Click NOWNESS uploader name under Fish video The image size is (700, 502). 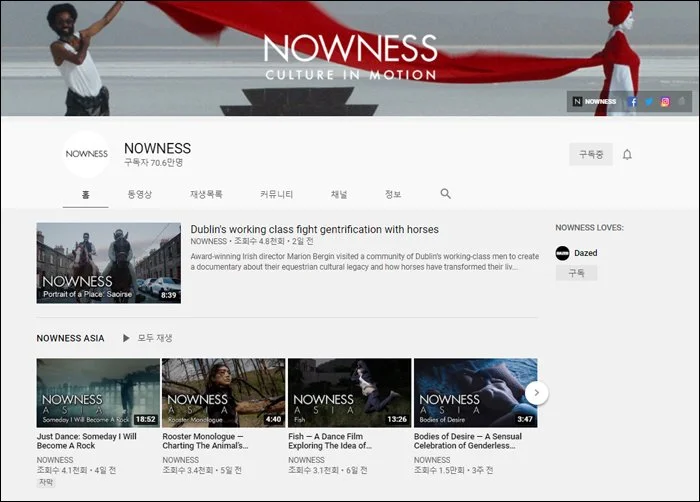point(306,460)
